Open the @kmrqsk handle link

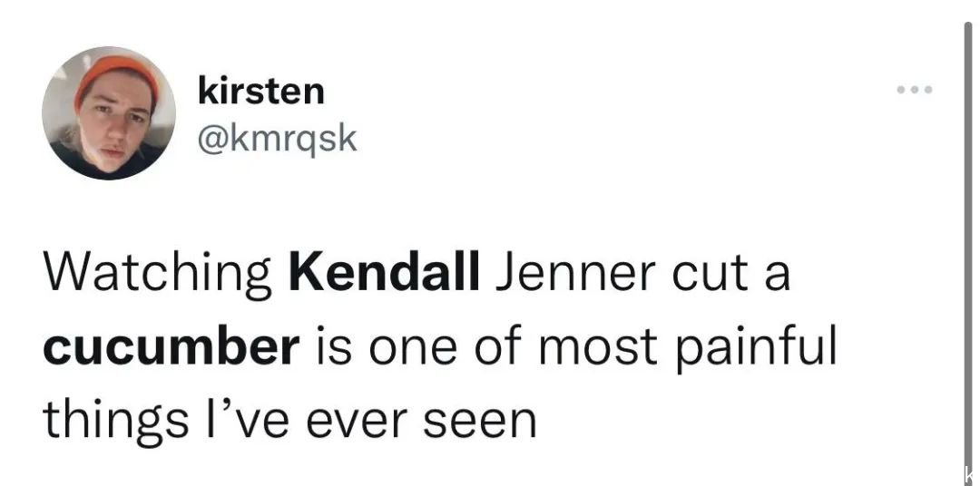(277, 140)
